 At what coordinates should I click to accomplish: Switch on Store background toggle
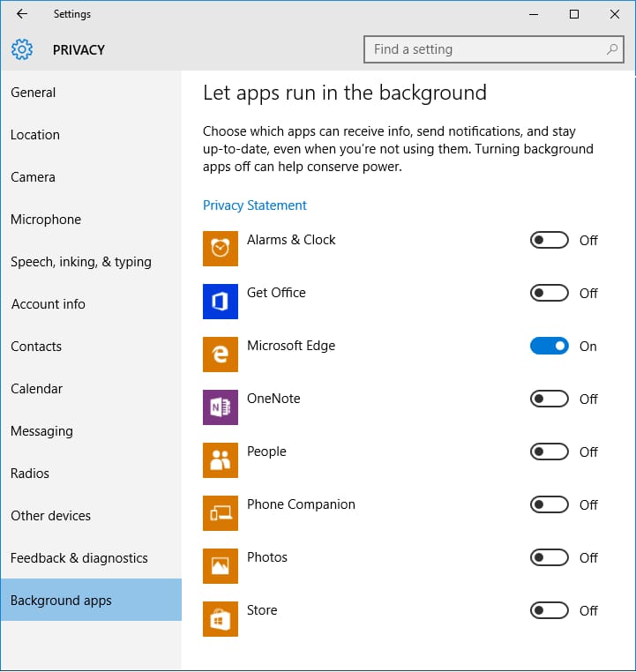[x=549, y=610]
